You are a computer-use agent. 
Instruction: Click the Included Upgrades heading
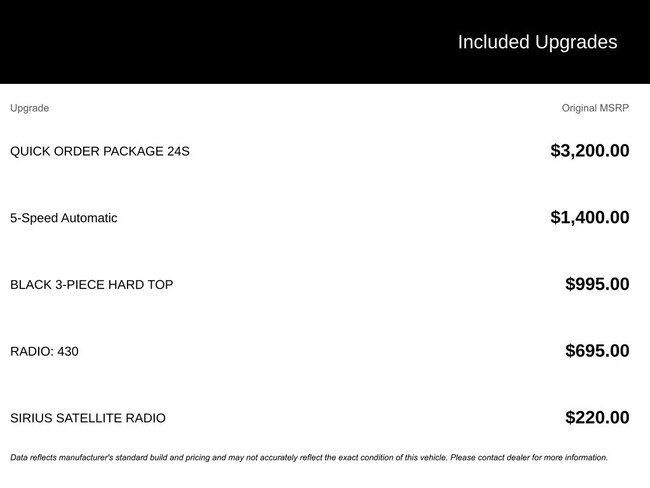(x=537, y=42)
